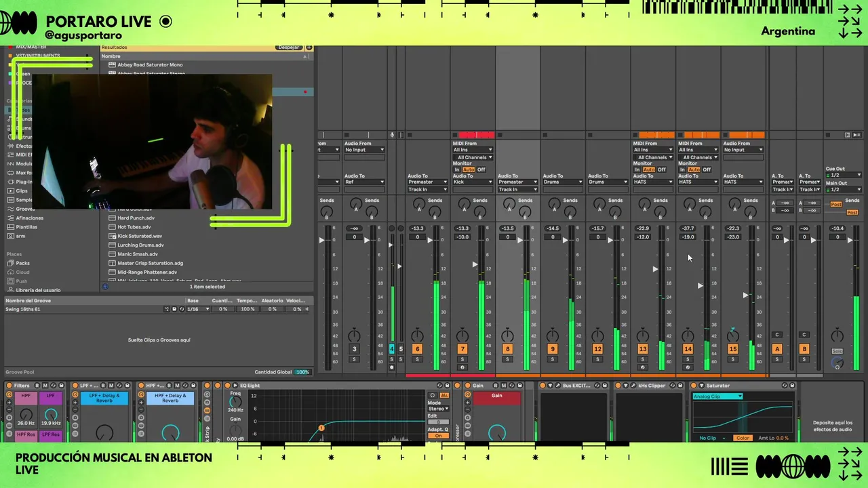Click the cue volume knob on the Main track

(837, 363)
